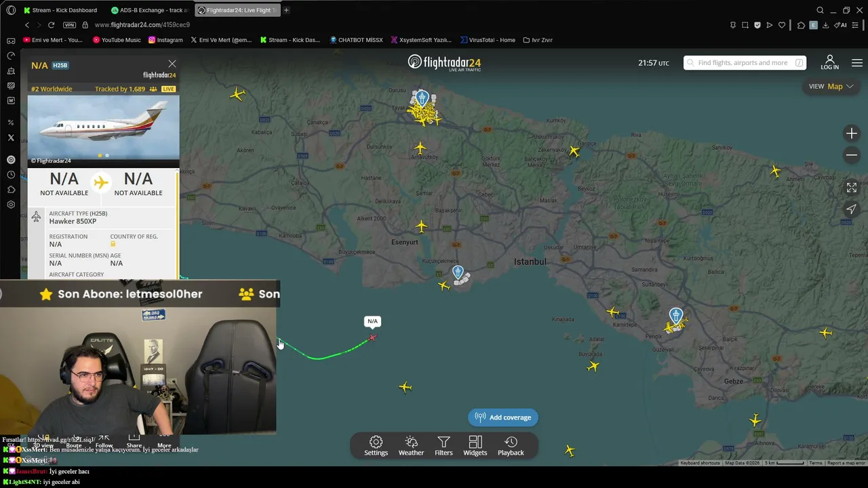Select the tracked N/A aircraft on map
This screenshot has width=868, height=488.
[x=372, y=338]
